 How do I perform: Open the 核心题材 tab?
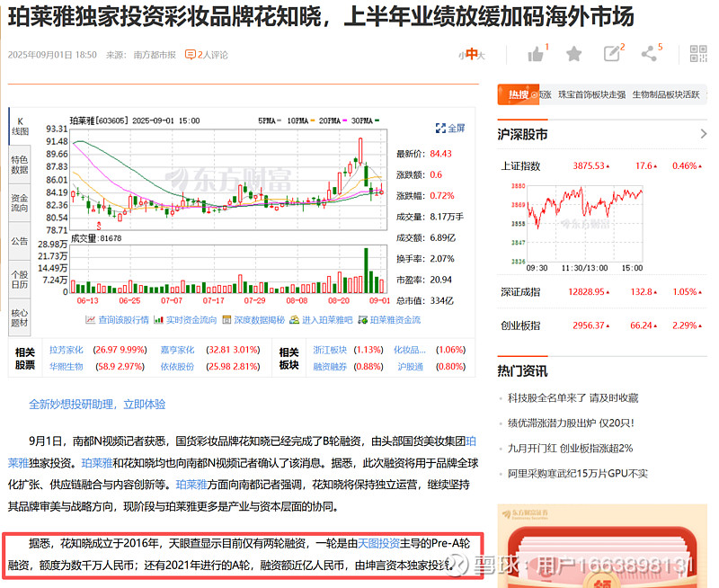(20, 317)
